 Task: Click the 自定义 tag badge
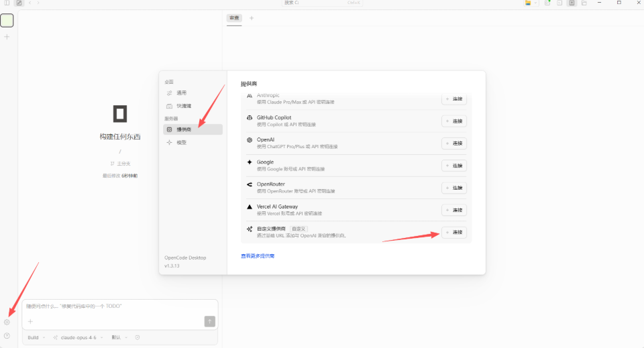[299, 229]
